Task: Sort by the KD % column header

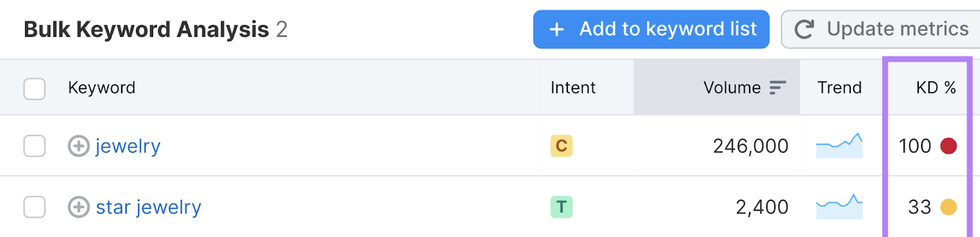Action: (936, 88)
